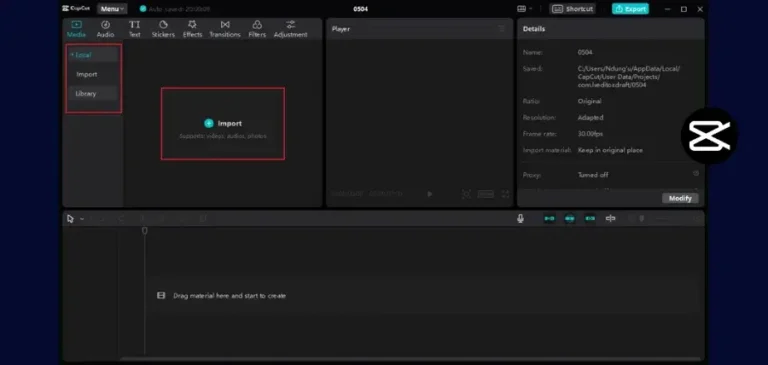Click the Player focus/scan frame icon
Screen dimensions: 768x365
pos(466,195)
